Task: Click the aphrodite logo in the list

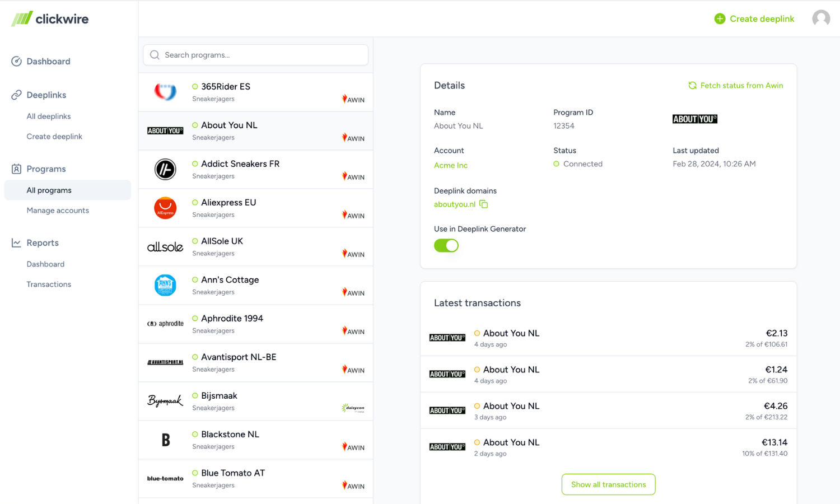Action: point(165,324)
